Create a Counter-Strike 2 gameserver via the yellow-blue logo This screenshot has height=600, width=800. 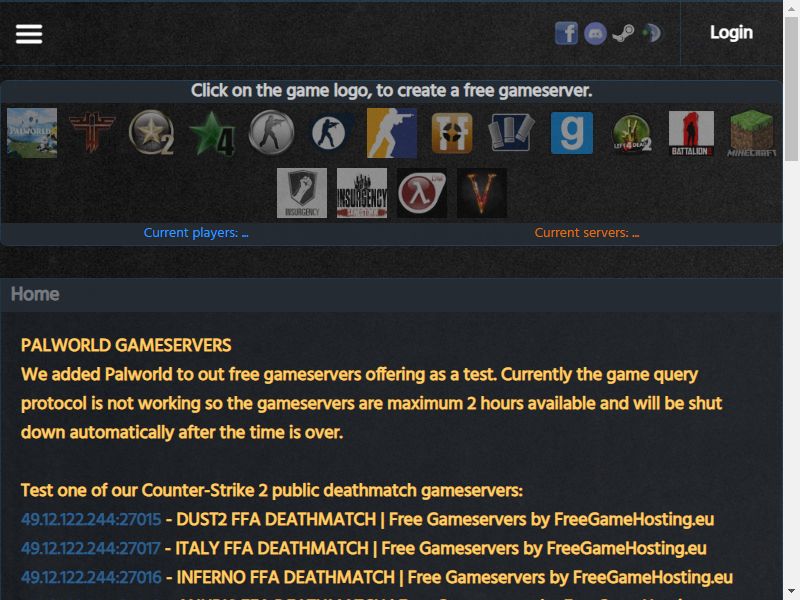pos(392,133)
